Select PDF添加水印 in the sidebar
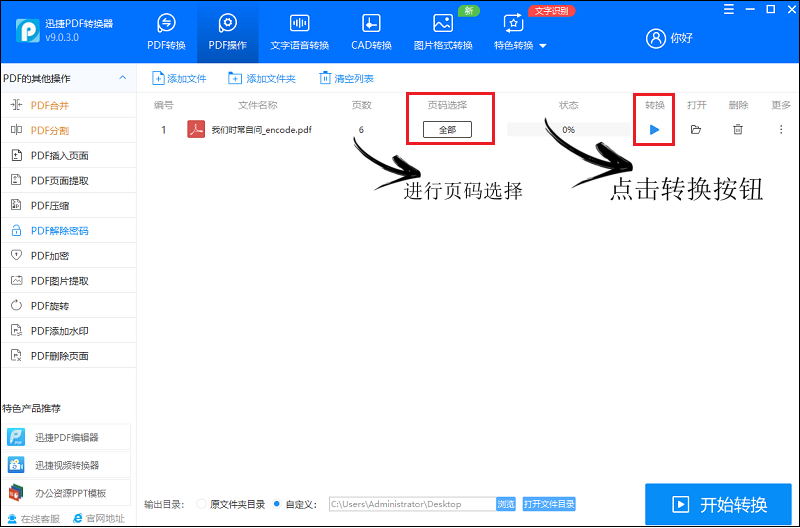This screenshot has width=800, height=528. (68, 330)
